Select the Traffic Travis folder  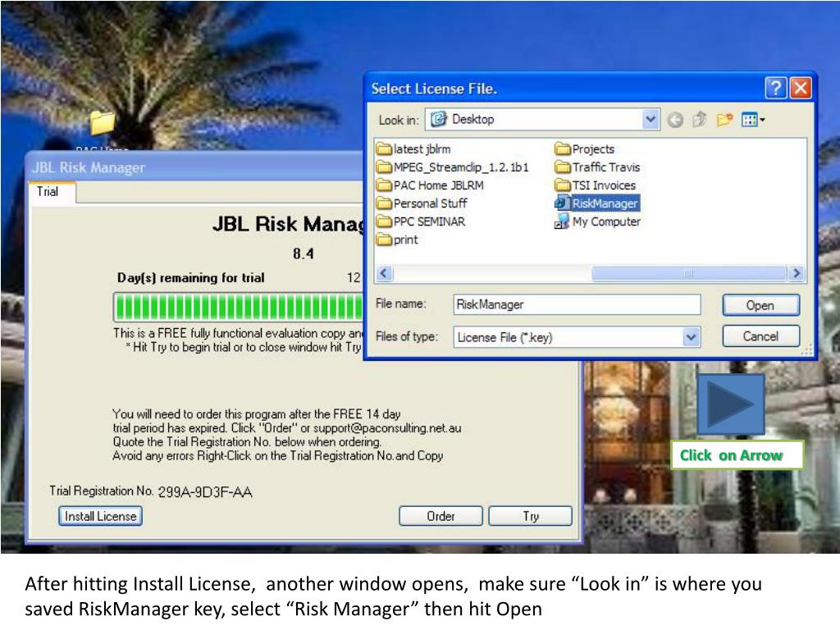click(597, 167)
